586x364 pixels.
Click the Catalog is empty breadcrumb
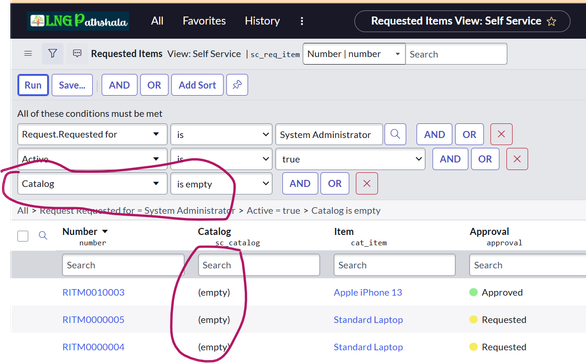point(346,210)
